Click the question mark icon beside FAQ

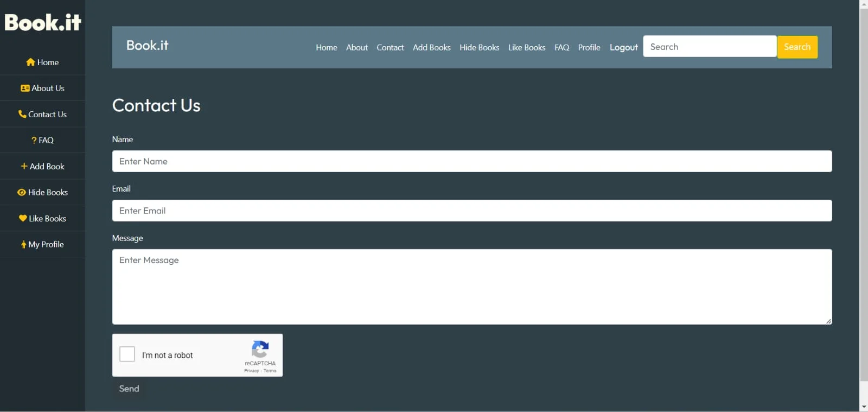coord(34,141)
